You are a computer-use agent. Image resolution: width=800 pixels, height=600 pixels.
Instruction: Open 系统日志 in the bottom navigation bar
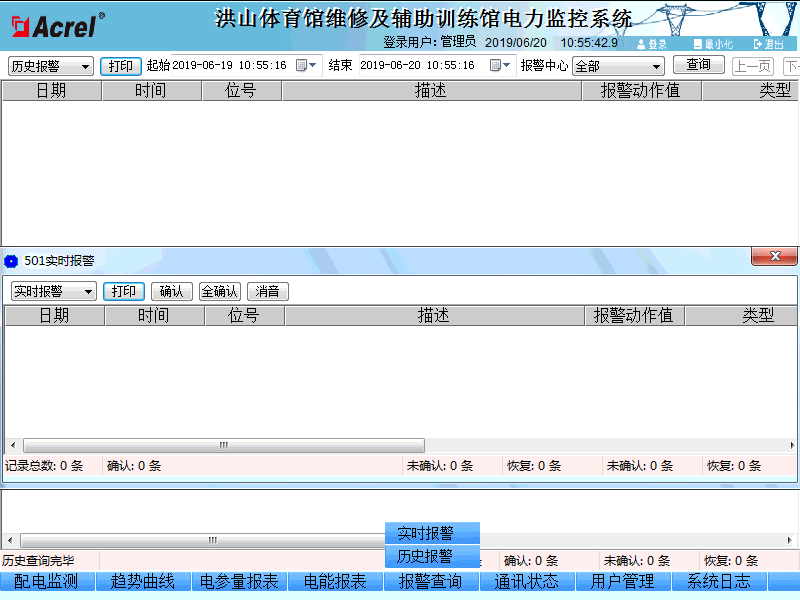point(718,581)
